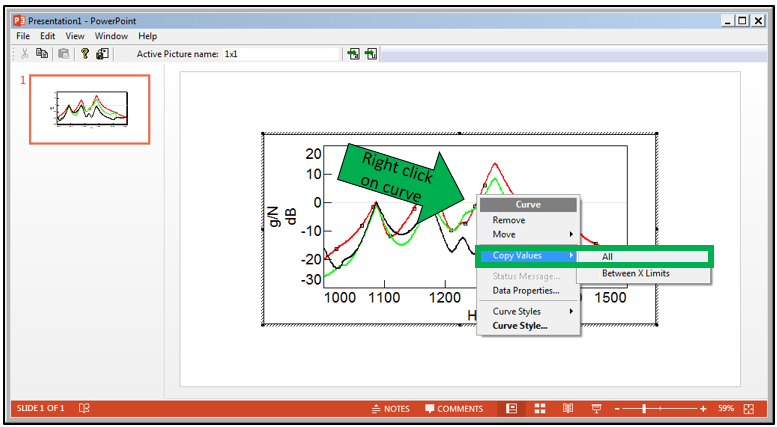Open Data Properties... from context menu
The height and width of the screenshot is (427, 777).
point(528,291)
